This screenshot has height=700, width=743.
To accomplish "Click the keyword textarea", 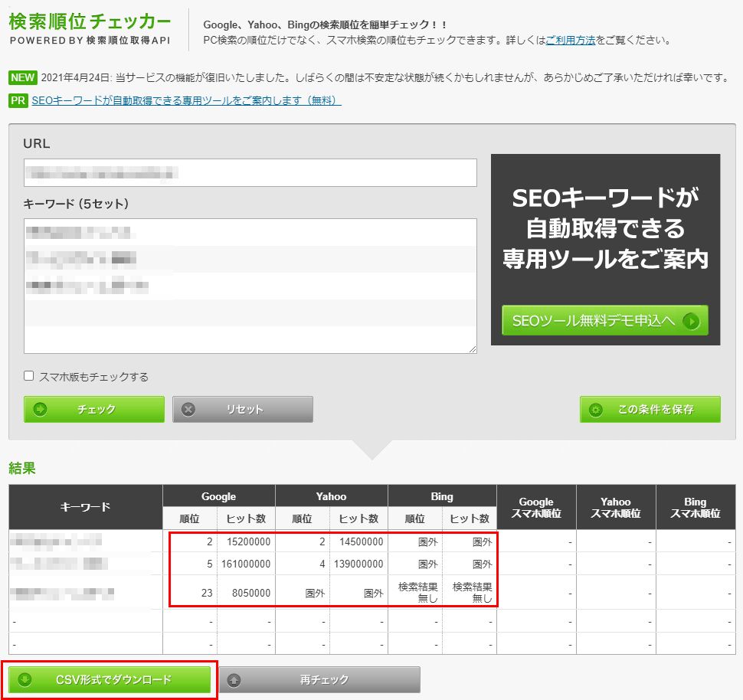I will (x=250, y=286).
